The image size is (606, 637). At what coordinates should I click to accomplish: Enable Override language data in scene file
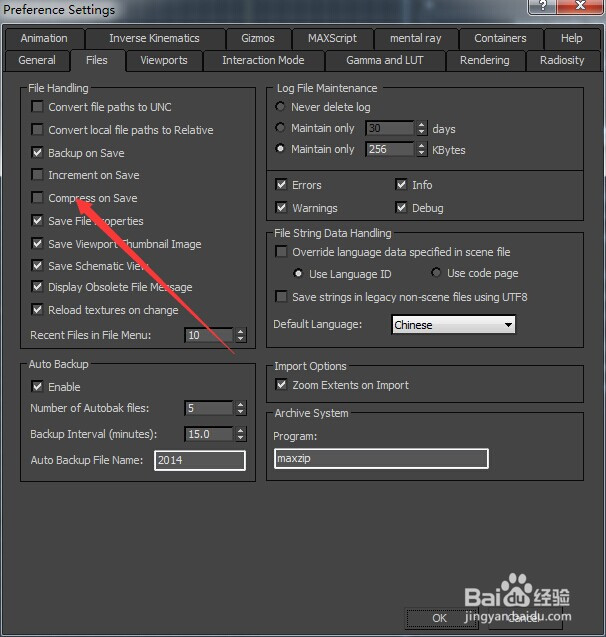(x=281, y=251)
